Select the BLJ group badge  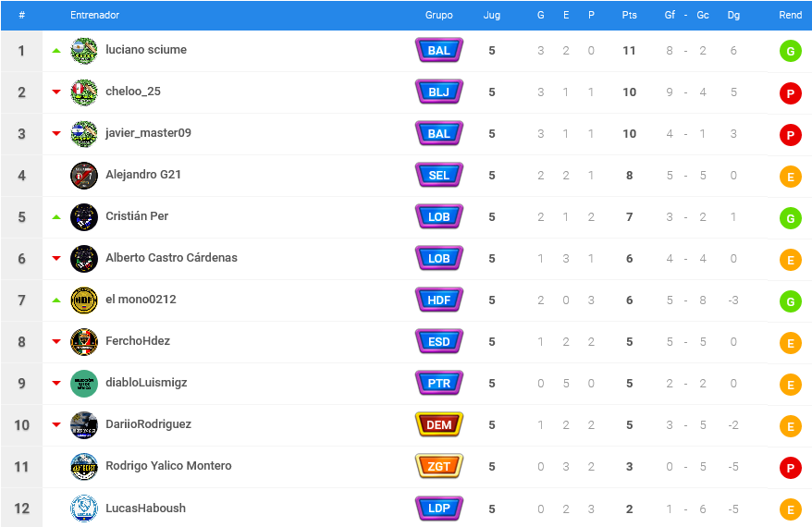[439, 92]
